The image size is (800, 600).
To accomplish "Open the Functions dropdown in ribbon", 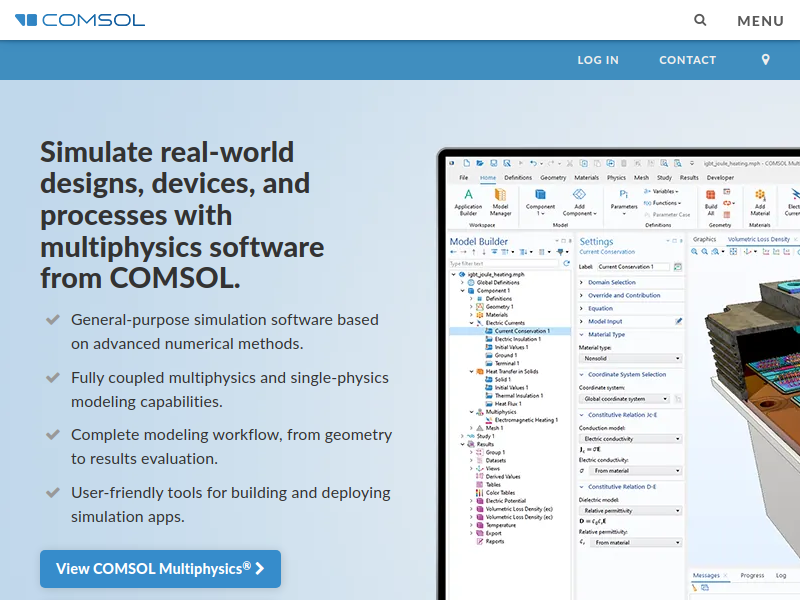I will click(x=663, y=203).
